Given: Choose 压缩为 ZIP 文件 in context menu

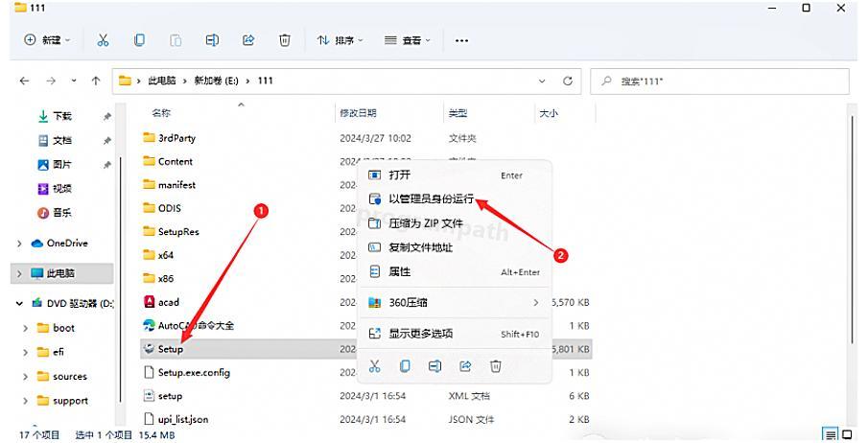Looking at the screenshot, I should point(454,223).
